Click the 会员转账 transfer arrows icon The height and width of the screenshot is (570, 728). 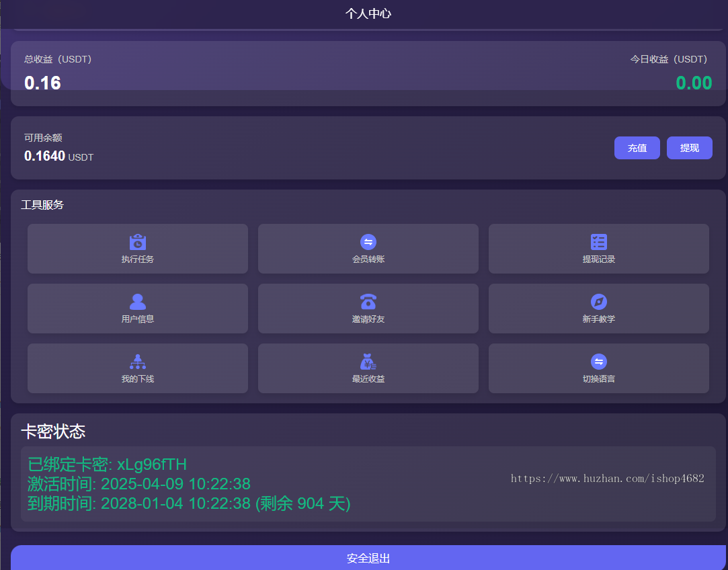(x=368, y=242)
